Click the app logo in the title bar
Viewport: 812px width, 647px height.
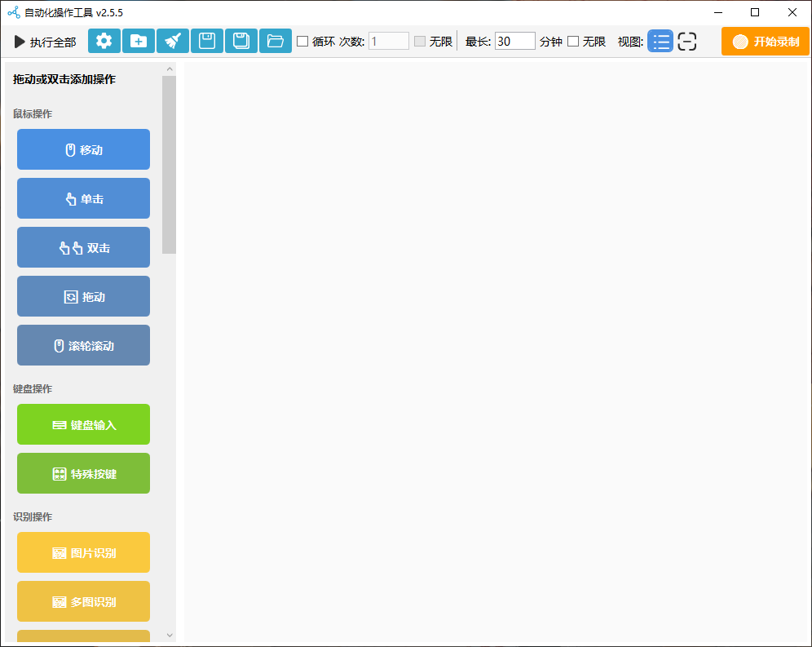pos(14,12)
